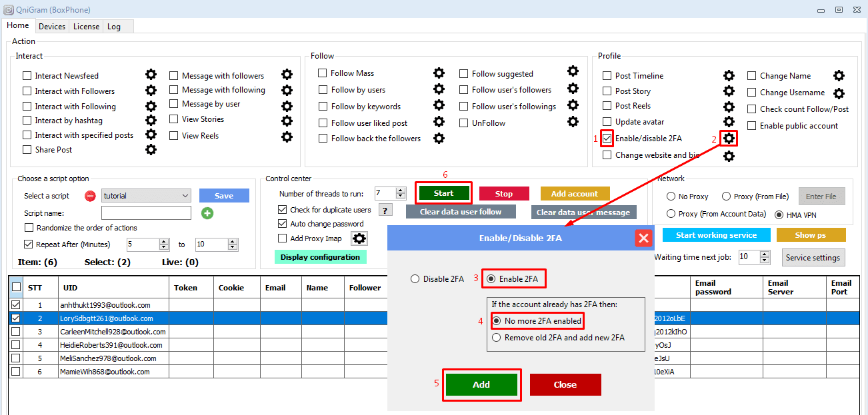Click green plus icon beside Script name
The width and height of the screenshot is (868, 415).
(x=207, y=213)
